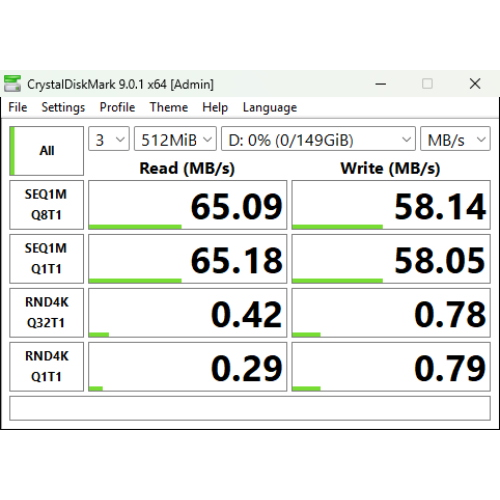
Task: Click the SEQ1M Q1T1 read value 65.18
Action: tap(188, 259)
